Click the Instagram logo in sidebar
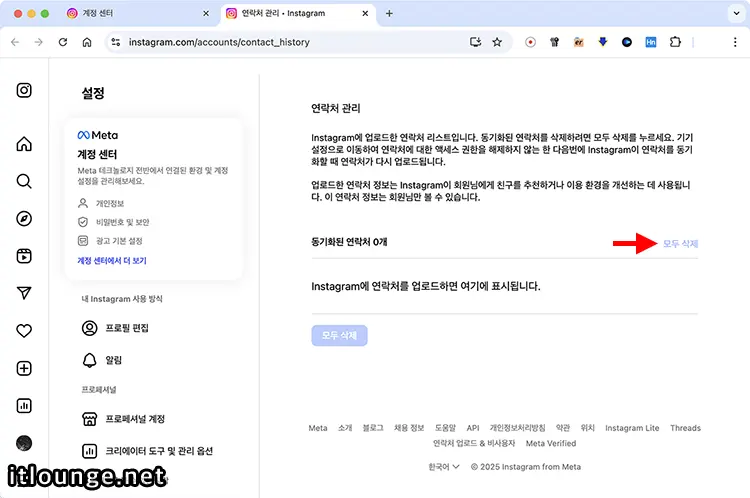750x498 pixels. coord(24,90)
